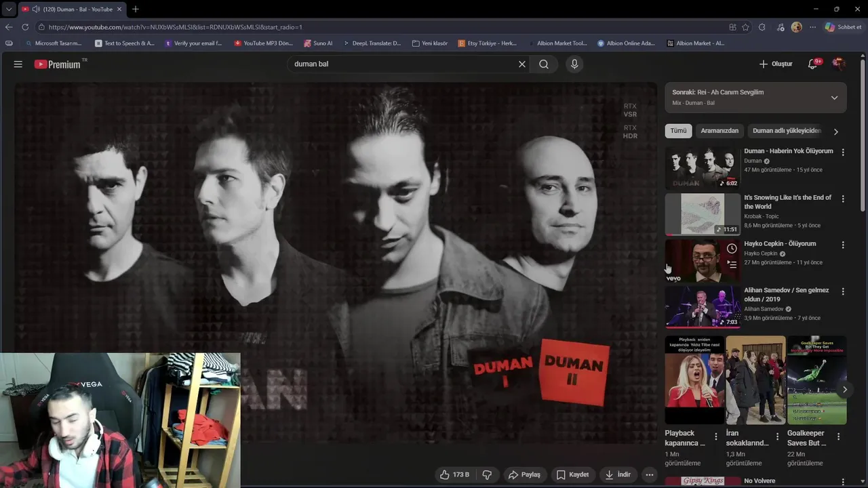The width and height of the screenshot is (868, 488).
Task: Open the Text to Speech bookmark
Action: 125,43
